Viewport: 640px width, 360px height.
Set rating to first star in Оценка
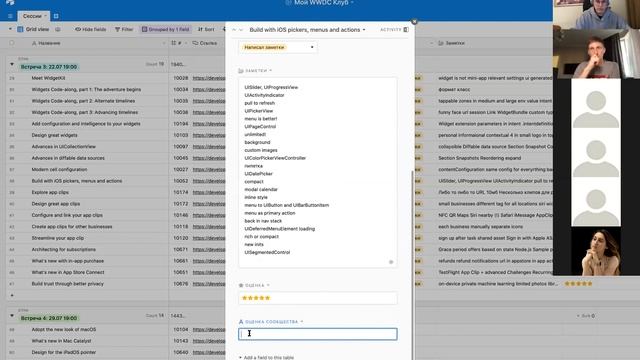pyautogui.click(x=245, y=298)
